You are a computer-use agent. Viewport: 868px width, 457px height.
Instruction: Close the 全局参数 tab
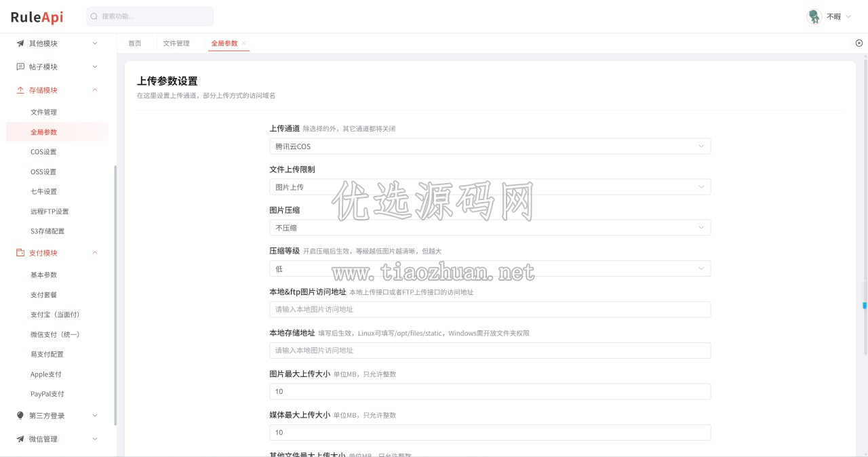(x=244, y=43)
